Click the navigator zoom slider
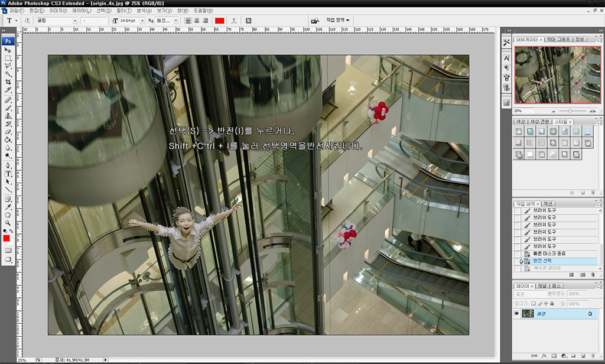Viewport: 605px width, 364px height. coord(570,111)
